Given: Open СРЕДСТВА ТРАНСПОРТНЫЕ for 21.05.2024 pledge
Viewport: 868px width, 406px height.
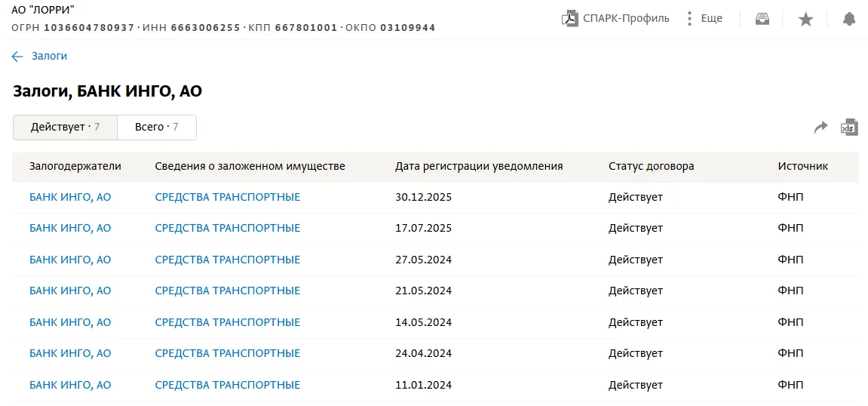Looking at the screenshot, I should coord(228,291).
